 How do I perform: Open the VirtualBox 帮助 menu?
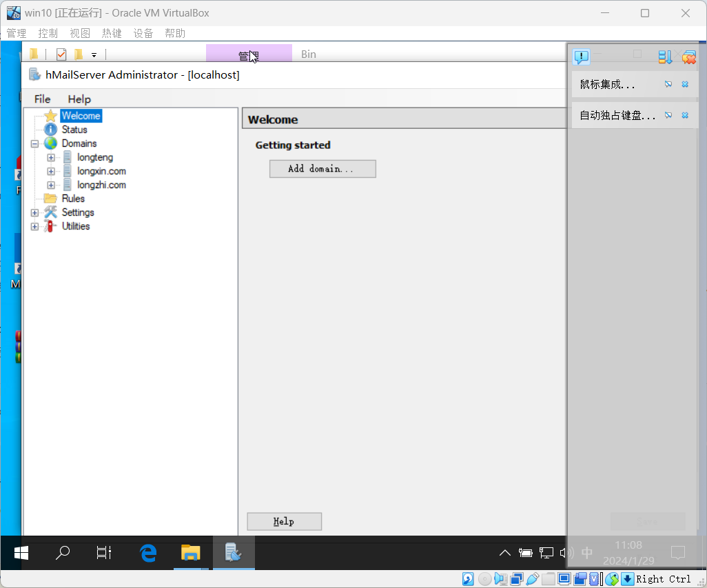click(175, 33)
